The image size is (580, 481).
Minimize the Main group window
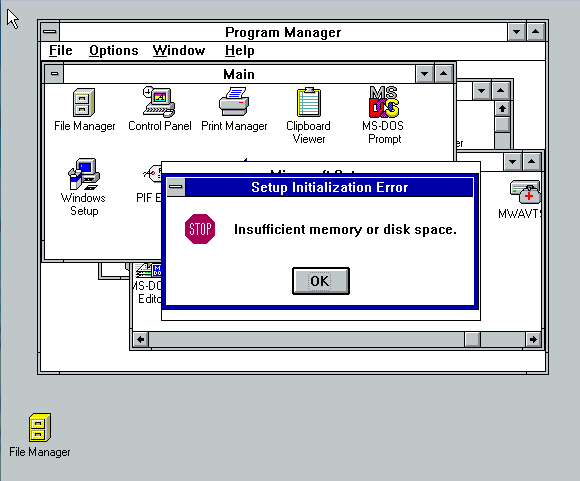[425, 74]
